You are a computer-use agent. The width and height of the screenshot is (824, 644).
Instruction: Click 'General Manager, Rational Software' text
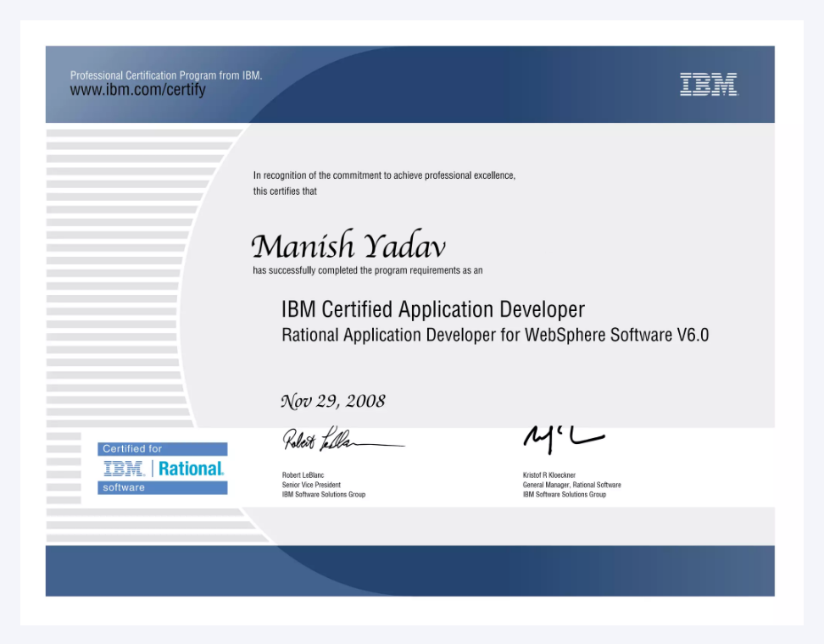click(x=571, y=485)
